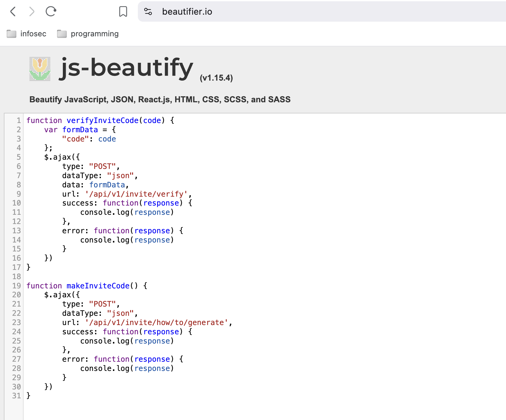Click the Beautify JavaScript, JSON subtitle text
The height and width of the screenshot is (420, 506).
click(x=160, y=99)
